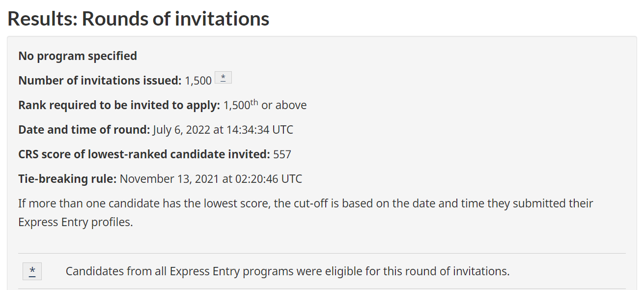Click the '1,500' invitations issued value
This screenshot has width=644, height=290.
click(x=198, y=81)
